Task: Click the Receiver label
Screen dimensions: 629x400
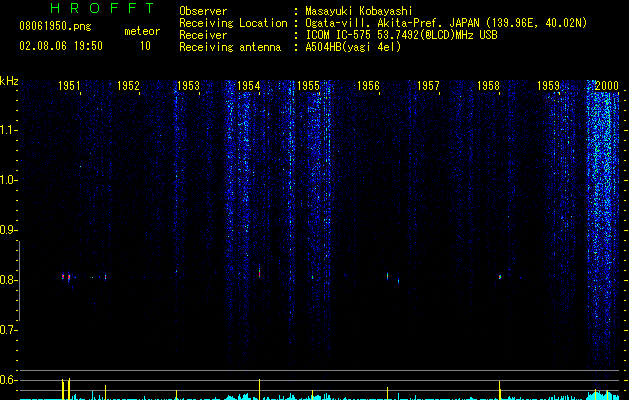Action: tap(203, 35)
